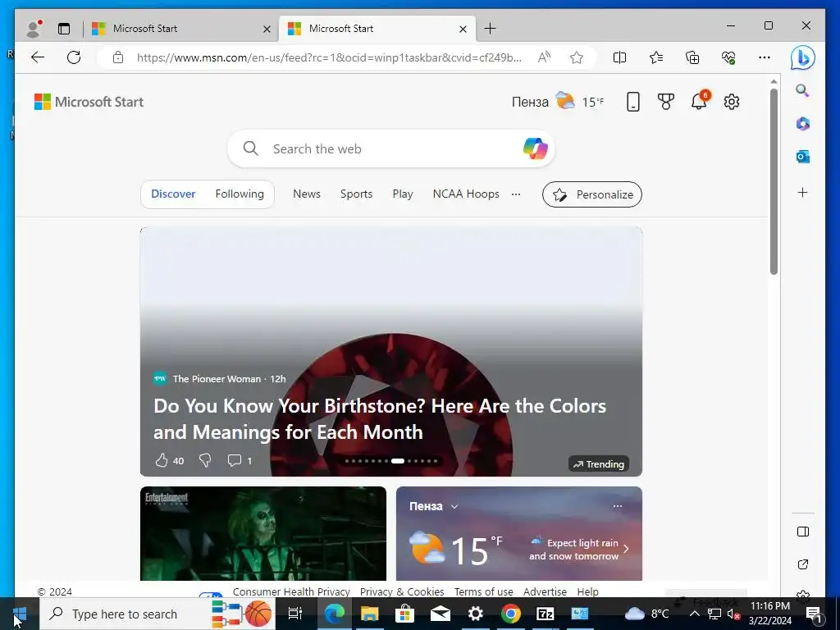
Task: Open Google Chrome from the taskbar
Action: coord(510,614)
